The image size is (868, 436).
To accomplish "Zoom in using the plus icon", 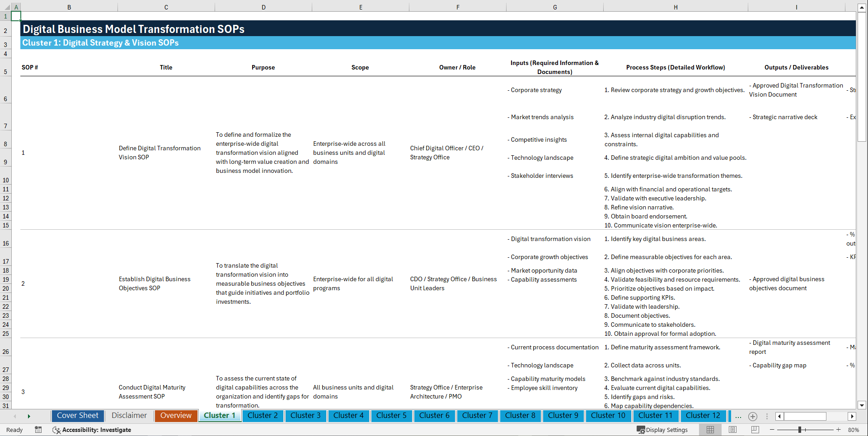I will click(839, 430).
